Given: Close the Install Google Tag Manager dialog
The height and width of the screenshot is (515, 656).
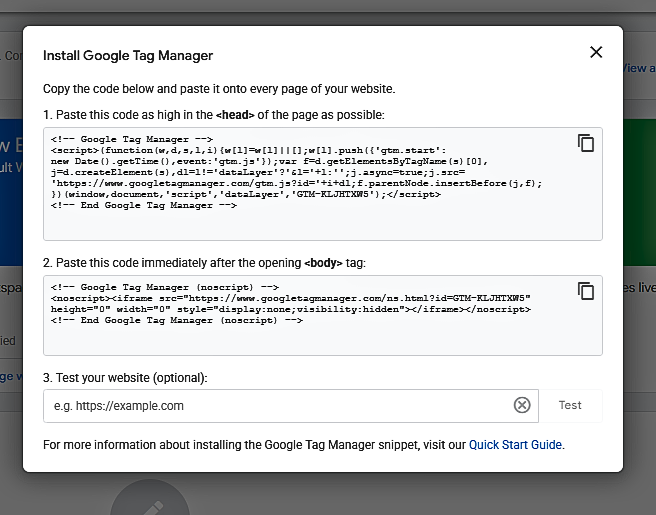Looking at the screenshot, I should 596,52.
